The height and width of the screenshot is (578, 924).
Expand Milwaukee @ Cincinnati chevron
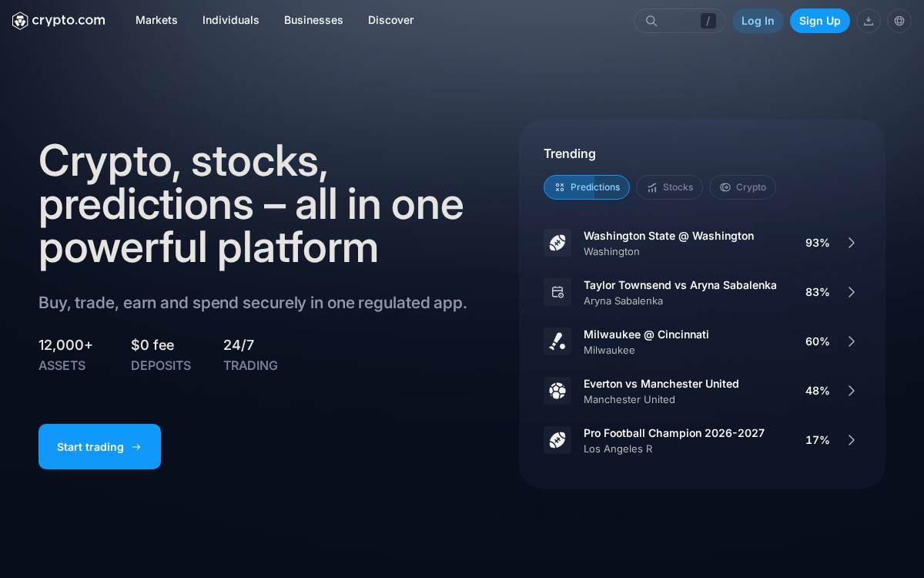(x=852, y=341)
